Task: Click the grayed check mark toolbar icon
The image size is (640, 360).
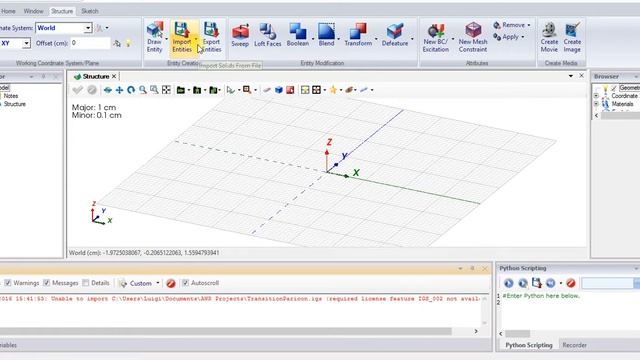Action: pos(77,90)
